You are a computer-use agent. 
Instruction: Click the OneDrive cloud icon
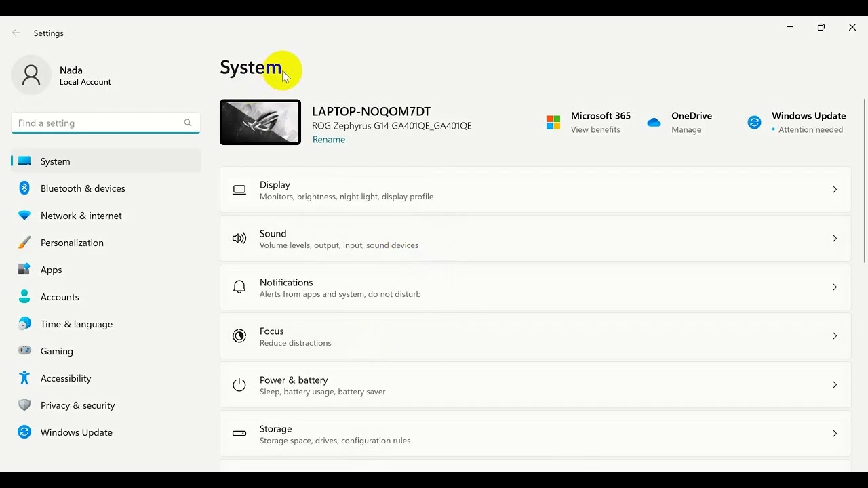pos(654,123)
